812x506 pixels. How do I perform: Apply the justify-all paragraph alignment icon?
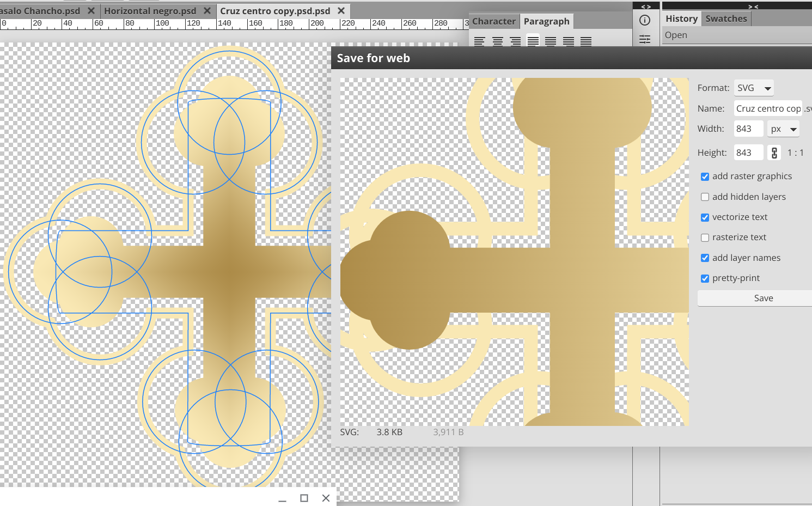(586, 40)
